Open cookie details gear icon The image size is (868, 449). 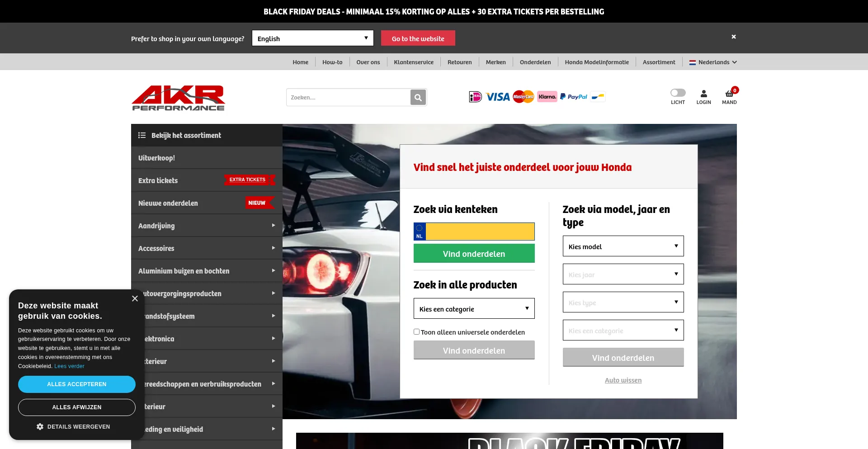click(x=40, y=427)
